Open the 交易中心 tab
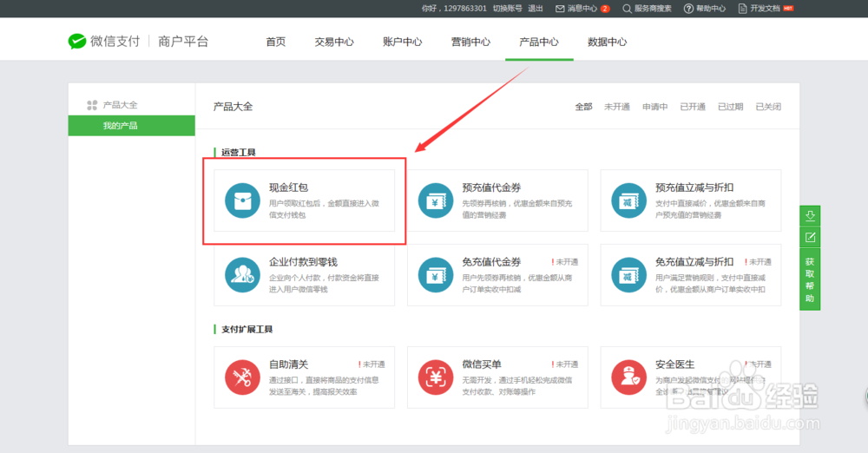This screenshot has width=868, height=453. point(334,42)
